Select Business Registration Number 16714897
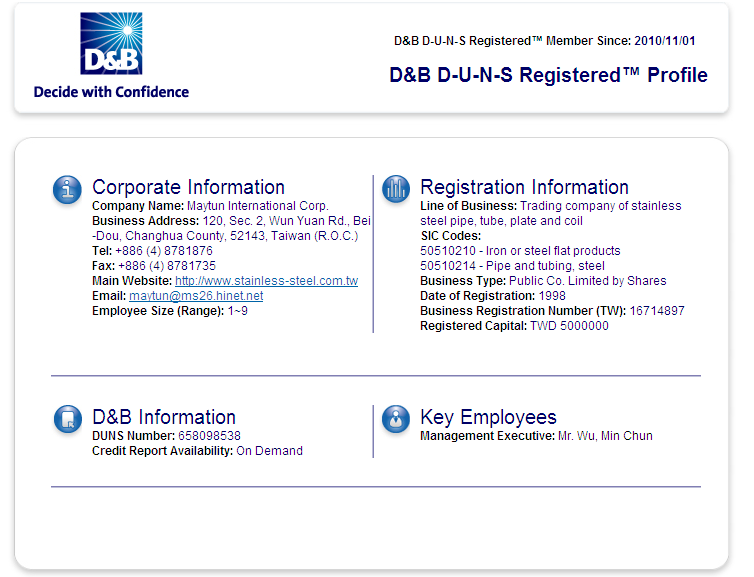This screenshot has height=577, width=754. [x=657, y=311]
